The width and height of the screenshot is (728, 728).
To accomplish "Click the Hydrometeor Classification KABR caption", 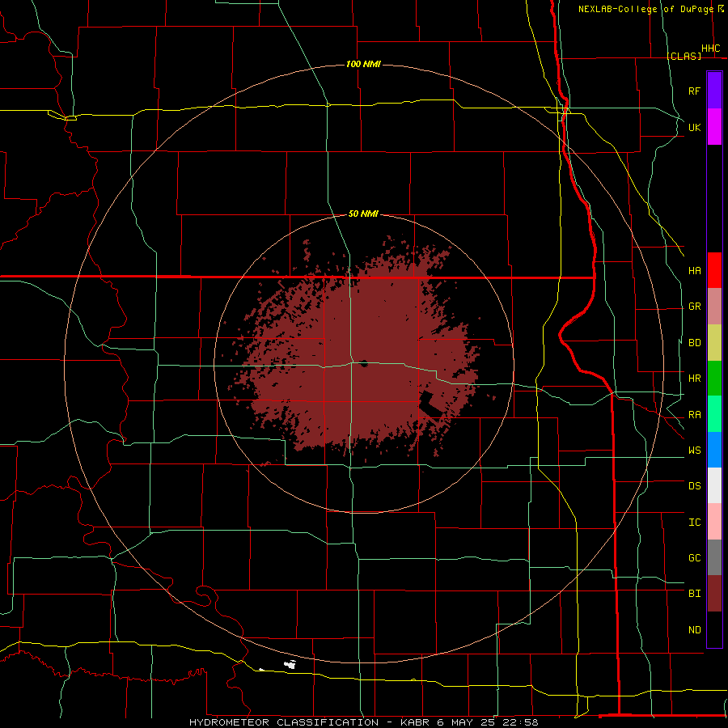I will (x=363, y=722).
